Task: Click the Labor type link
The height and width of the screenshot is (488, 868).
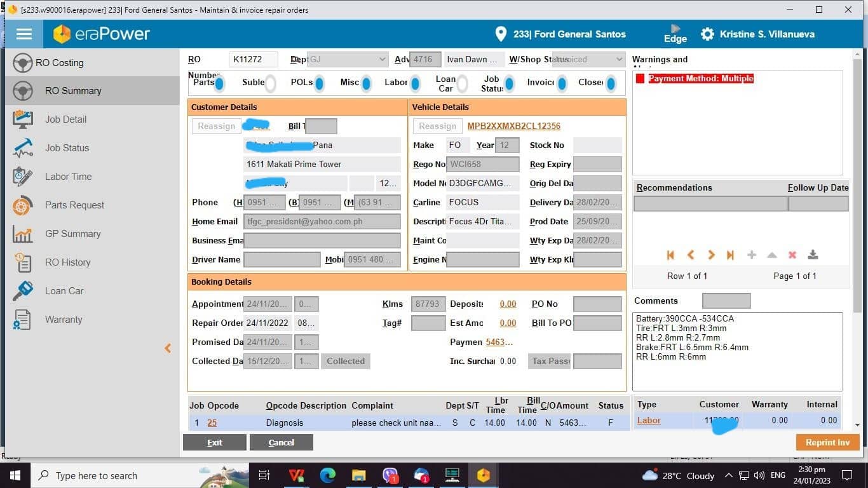Action: (649, 420)
